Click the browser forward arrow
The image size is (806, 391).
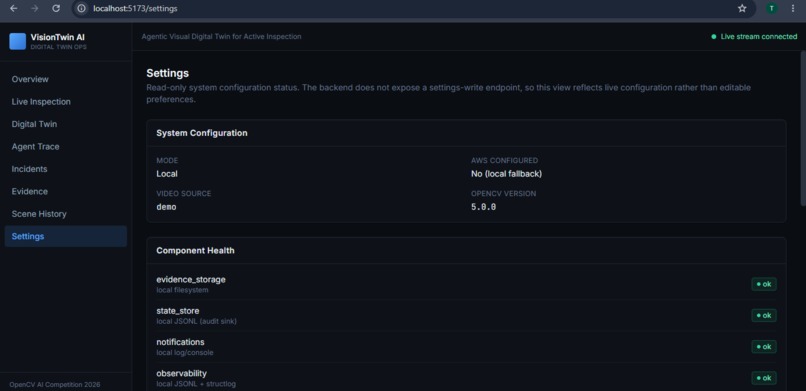point(35,8)
